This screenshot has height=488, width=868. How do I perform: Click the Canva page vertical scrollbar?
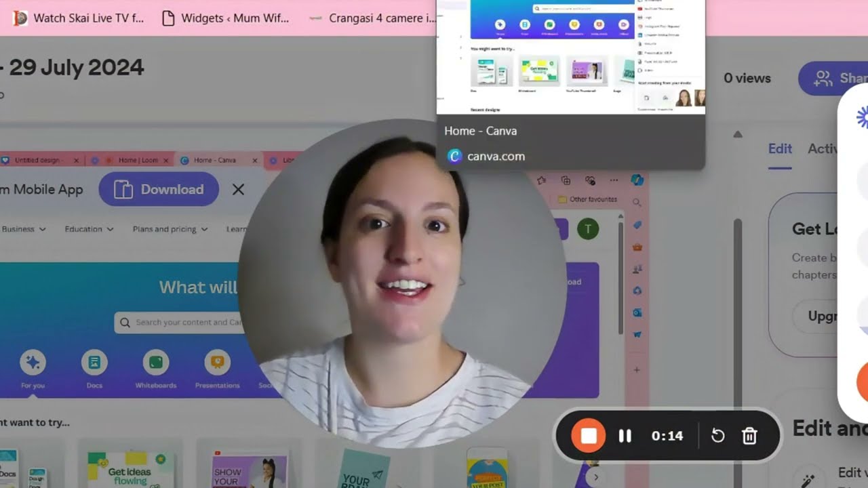click(x=620, y=278)
